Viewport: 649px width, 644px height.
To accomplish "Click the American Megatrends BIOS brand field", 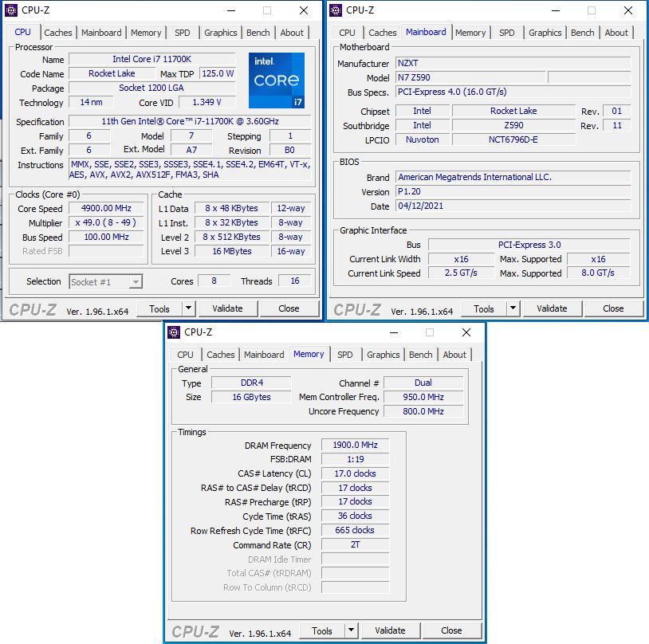I will (x=513, y=177).
